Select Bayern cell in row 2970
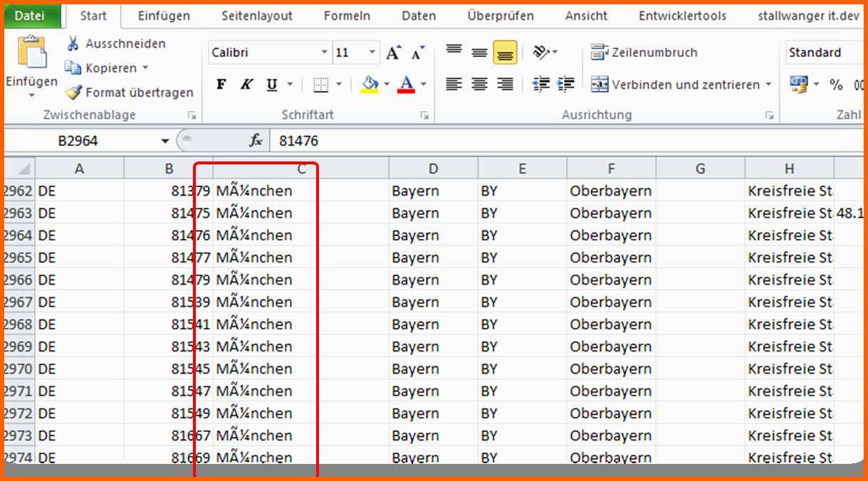The width and height of the screenshot is (868, 481). [434, 369]
